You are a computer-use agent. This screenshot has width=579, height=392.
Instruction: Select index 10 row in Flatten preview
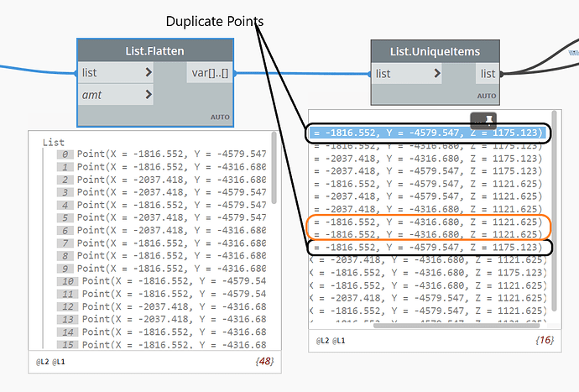(161, 281)
